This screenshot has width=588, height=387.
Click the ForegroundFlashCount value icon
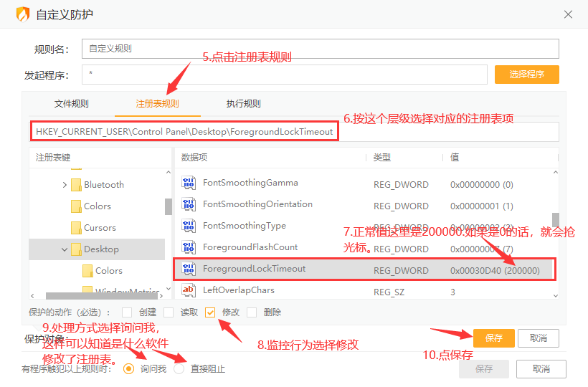coord(189,248)
